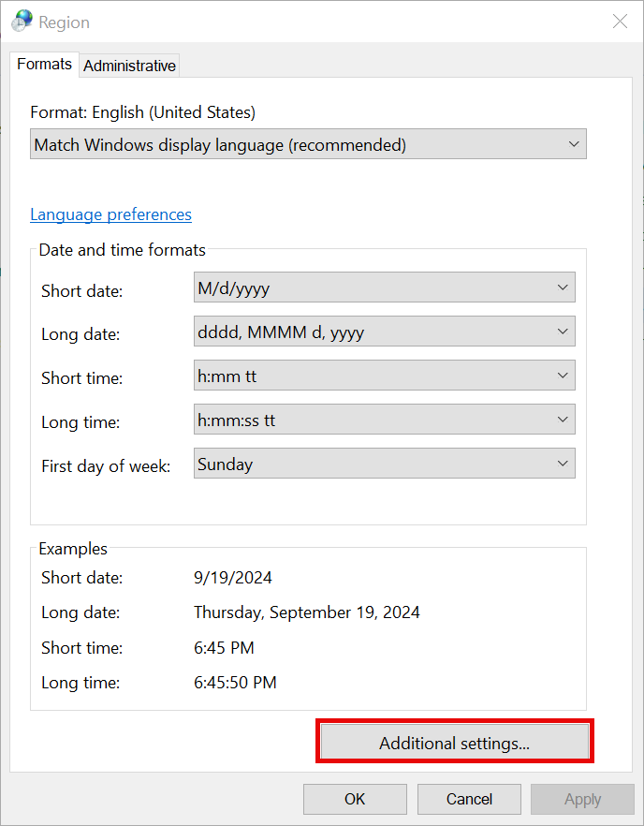Expand the Short date format dropdown

point(384,288)
